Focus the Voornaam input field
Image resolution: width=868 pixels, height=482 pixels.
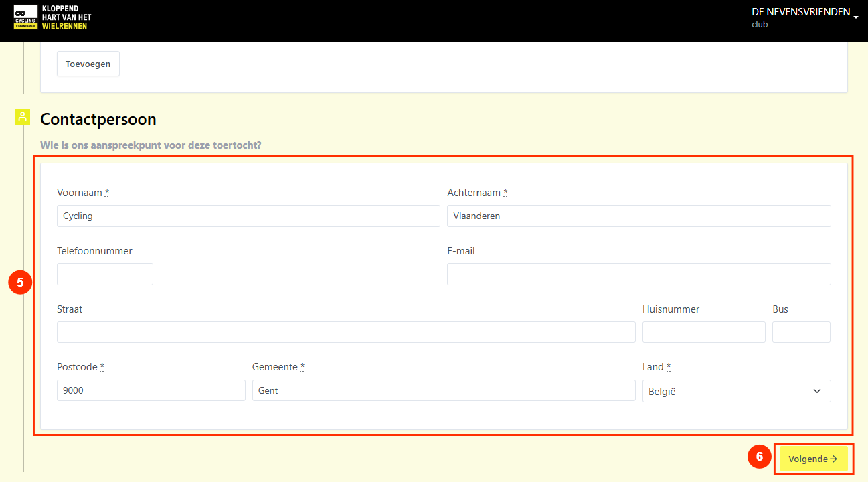tap(248, 216)
